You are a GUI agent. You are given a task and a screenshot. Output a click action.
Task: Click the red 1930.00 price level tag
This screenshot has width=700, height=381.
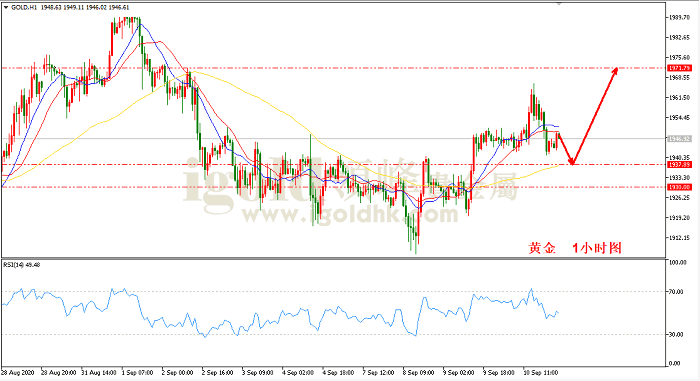pyautogui.click(x=679, y=187)
